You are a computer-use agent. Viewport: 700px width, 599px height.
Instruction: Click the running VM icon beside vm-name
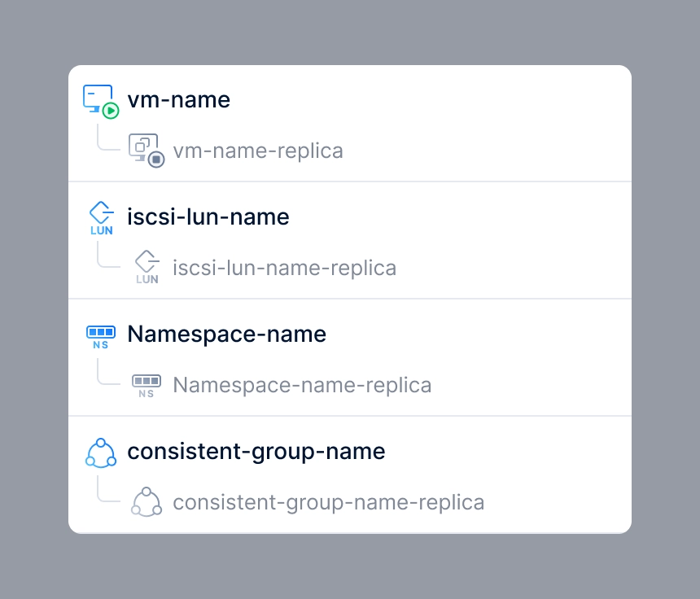pos(101,101)
